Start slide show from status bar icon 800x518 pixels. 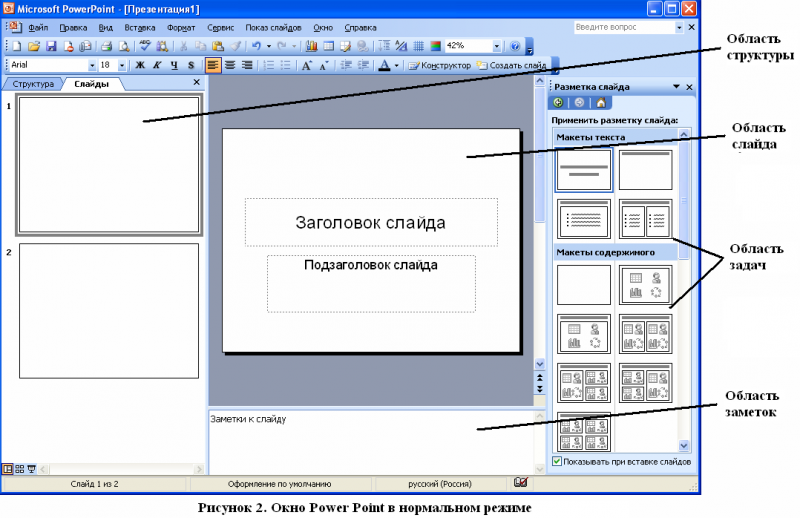click(31, 468)
